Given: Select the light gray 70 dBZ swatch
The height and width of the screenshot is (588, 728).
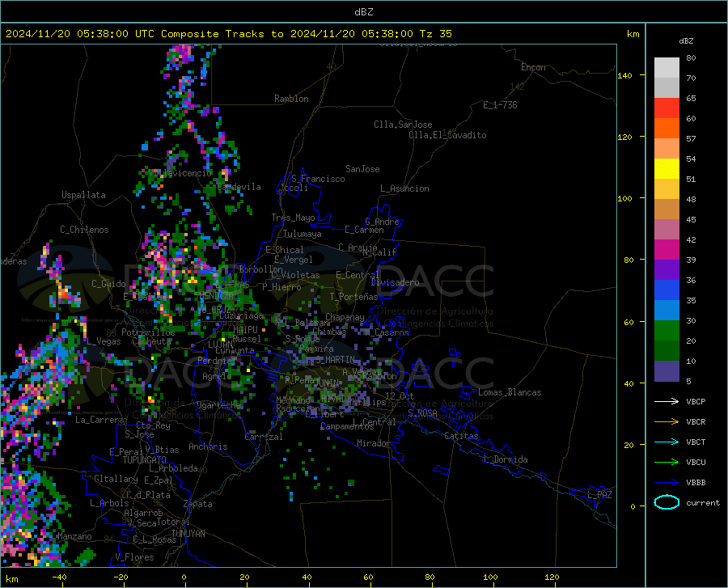Looking at the screenshot, I should (667, 68).
